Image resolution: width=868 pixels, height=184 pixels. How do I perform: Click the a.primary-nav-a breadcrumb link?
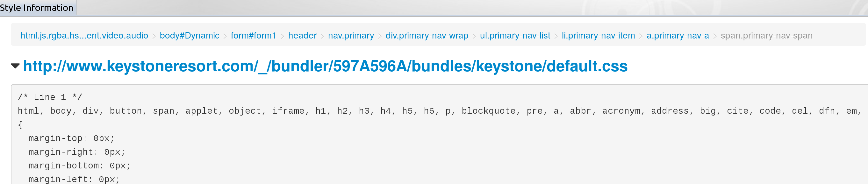pyautogui.click(x=678, y=36)
